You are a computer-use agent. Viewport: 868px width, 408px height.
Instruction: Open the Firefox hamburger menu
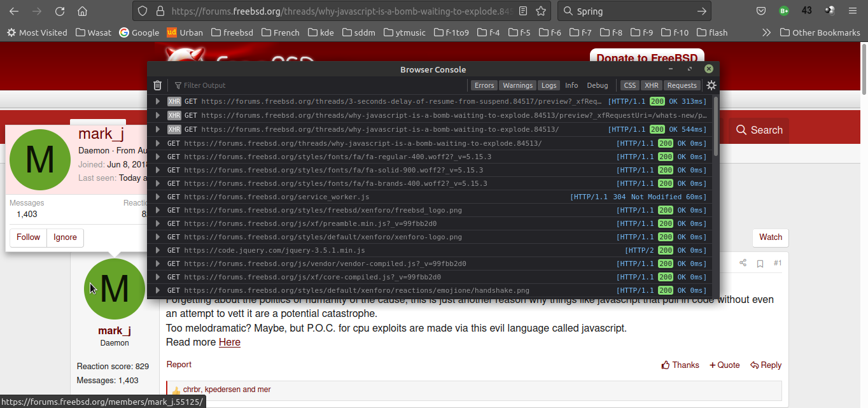(x=852, y=11)
